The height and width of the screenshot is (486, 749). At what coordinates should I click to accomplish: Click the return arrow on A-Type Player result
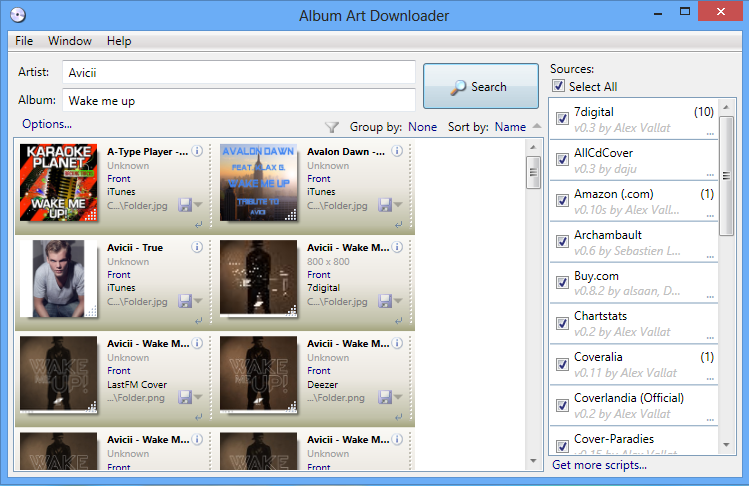[x=199, y=225]
